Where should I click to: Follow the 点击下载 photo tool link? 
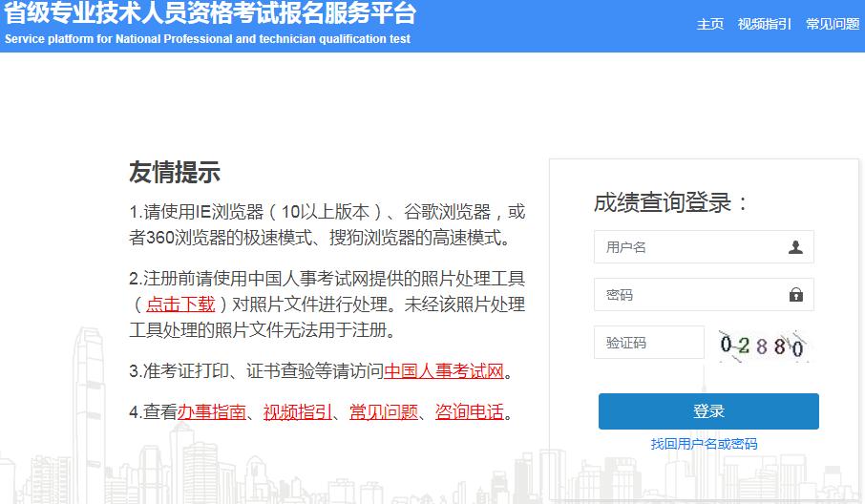180,304
